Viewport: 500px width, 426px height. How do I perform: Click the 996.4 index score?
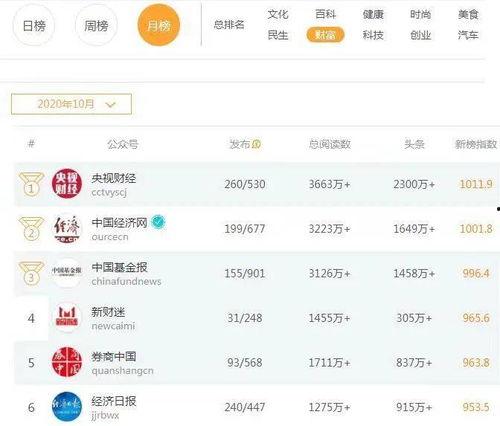coord(476,273)
